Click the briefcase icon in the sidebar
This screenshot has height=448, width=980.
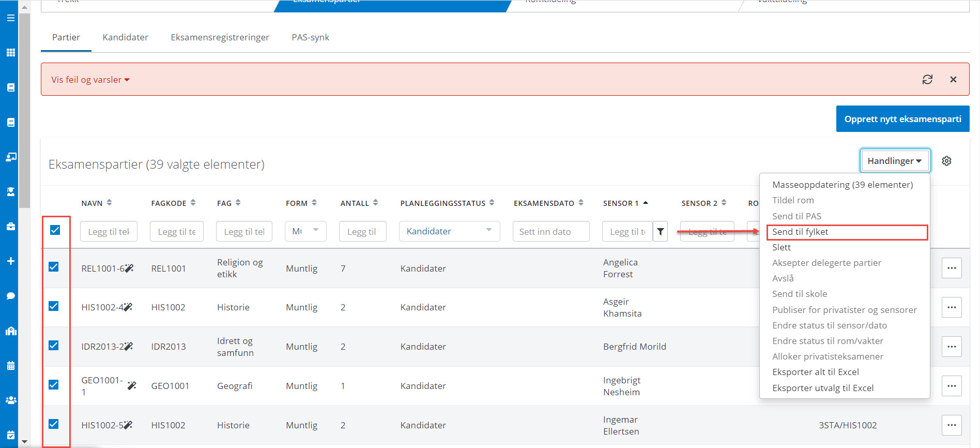(x=10, y=227)
